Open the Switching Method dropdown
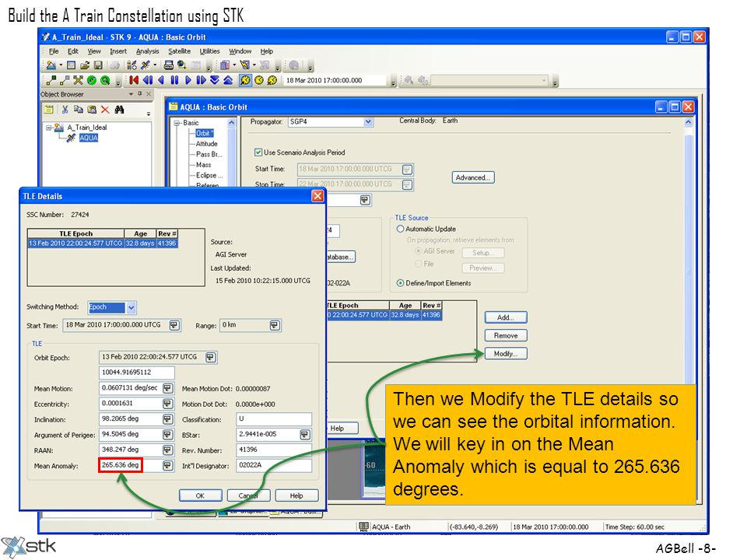This screenshot has height=560, width=747. point(131,308)
